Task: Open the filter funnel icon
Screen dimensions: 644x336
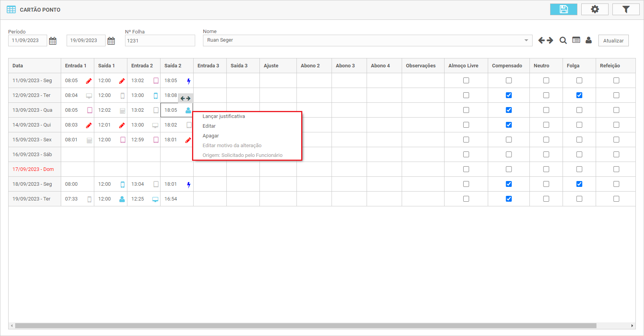Action: [626, 9]
